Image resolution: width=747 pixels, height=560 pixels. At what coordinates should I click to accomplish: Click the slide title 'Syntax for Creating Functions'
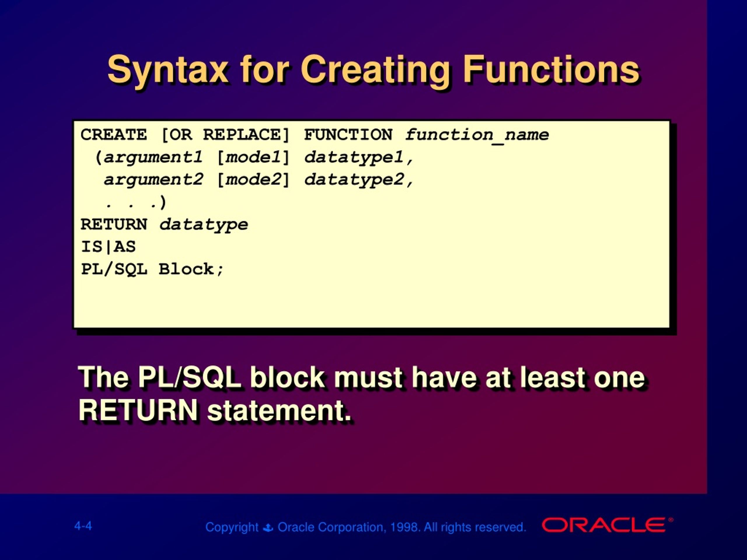373,69
